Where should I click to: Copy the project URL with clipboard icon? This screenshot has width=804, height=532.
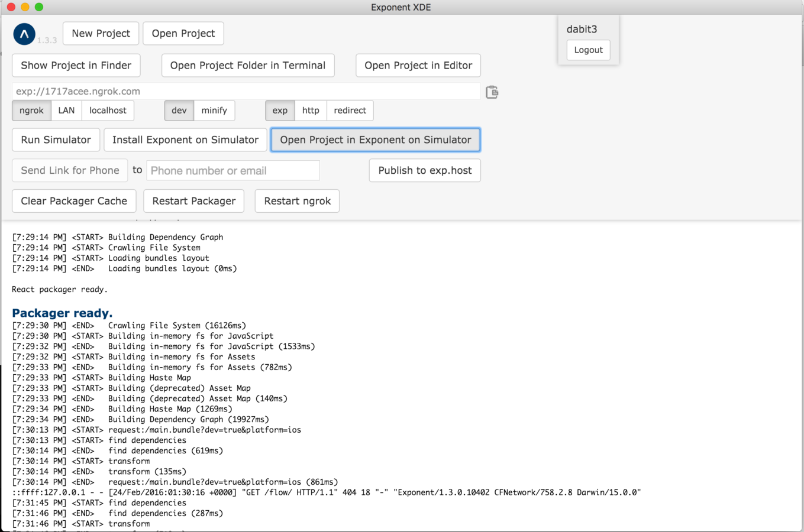(x=492, y=92)
